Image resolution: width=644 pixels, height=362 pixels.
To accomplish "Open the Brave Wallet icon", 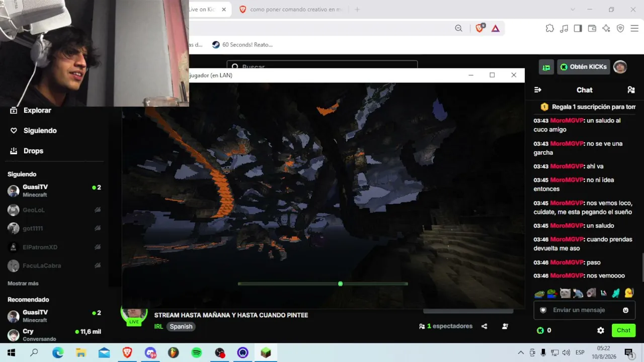I will [x=592, y=28].
